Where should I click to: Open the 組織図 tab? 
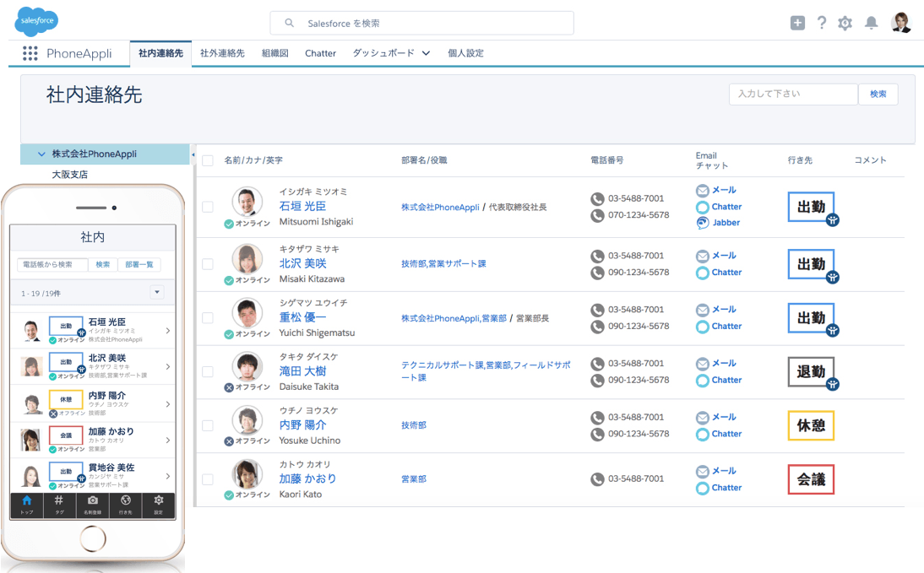(x=274, y=53)
